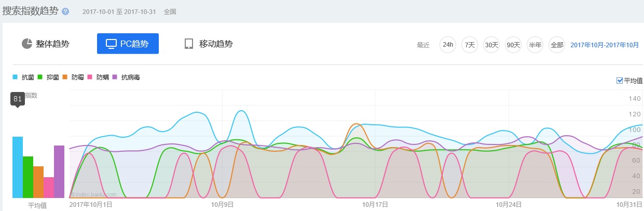Open the 2017年10月-2017年10月 date picker
Viewport: 644px width, 211px height.
[605, 45]
